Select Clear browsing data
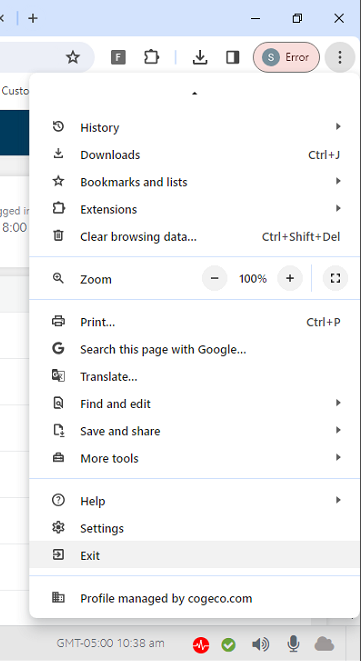The width and height of the screenshot is (361, 661). click(194, 237)
